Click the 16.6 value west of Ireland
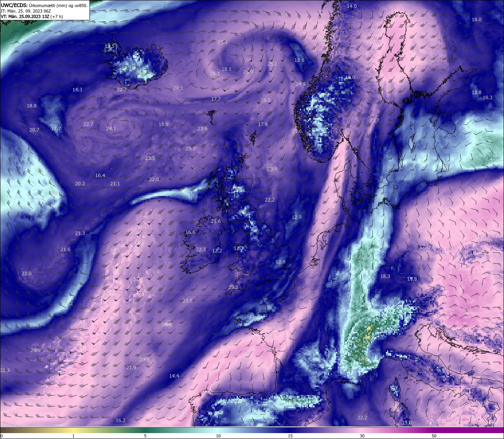The width and height of the screenshot is (504, 439). 190,232
